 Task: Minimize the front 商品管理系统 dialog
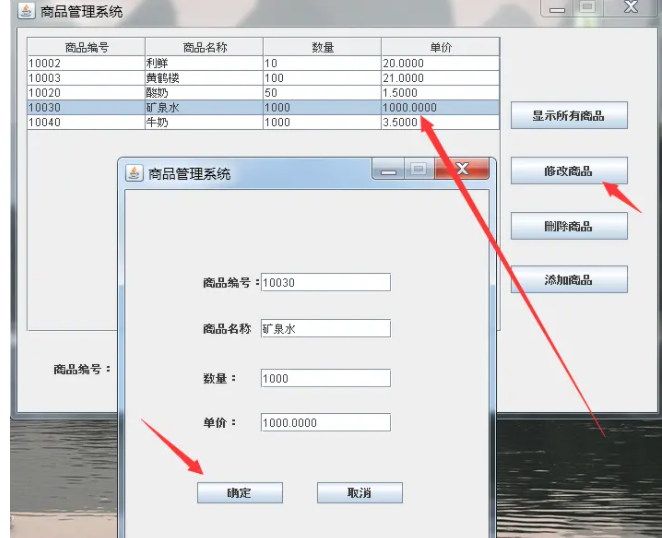click(x=388, y=169)
